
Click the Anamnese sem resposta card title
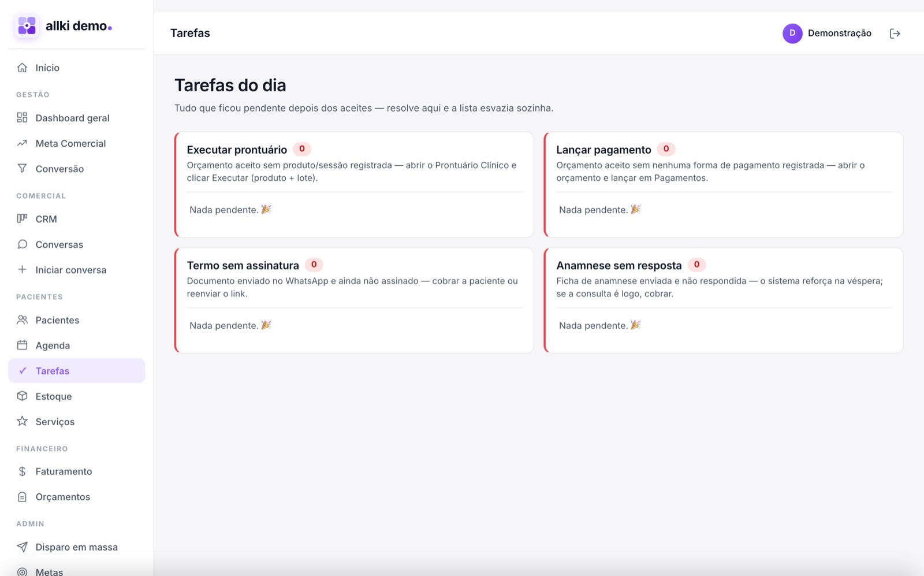click(x=619, y=265)
